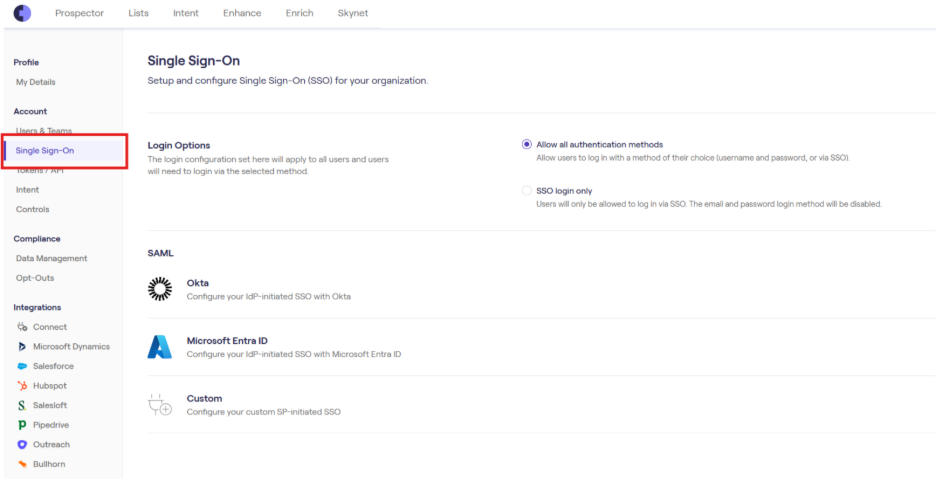
Task: Open Pipedrive integration label
Action: pyautogui.click(x=51, y=425)
